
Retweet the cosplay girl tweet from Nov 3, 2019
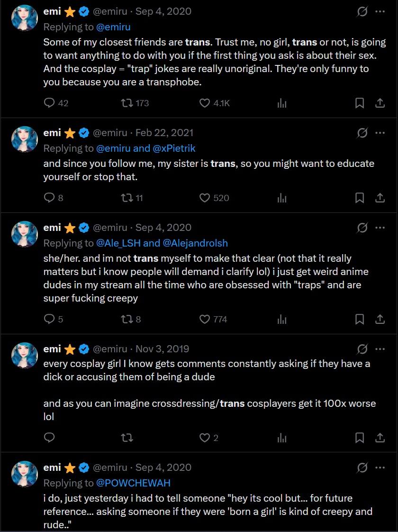(127, 438)
